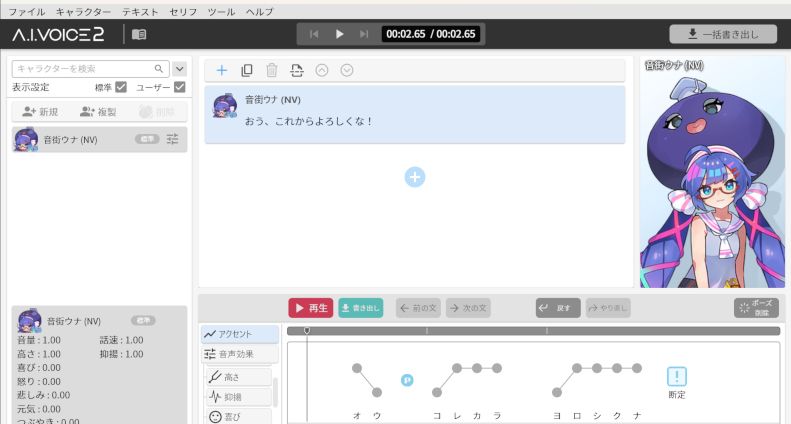The image size is (791, 424).
Task: Click the accent point above オ
Action: (357, 368)
